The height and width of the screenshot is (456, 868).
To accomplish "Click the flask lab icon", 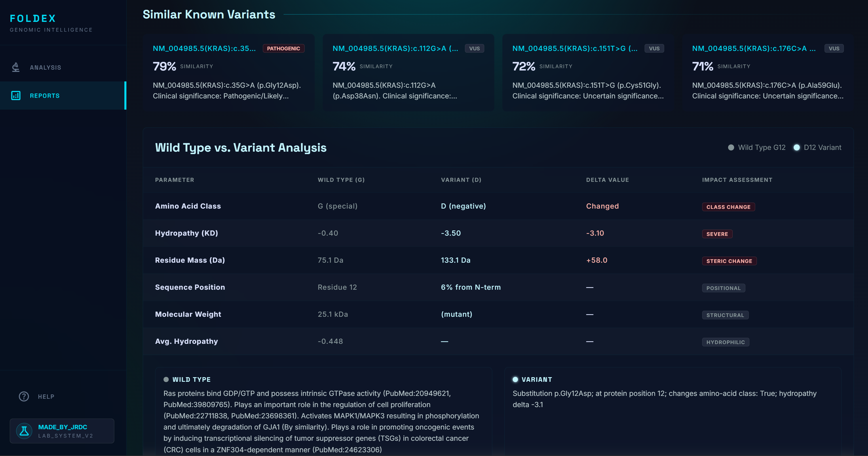I will (x=24, y=431).
